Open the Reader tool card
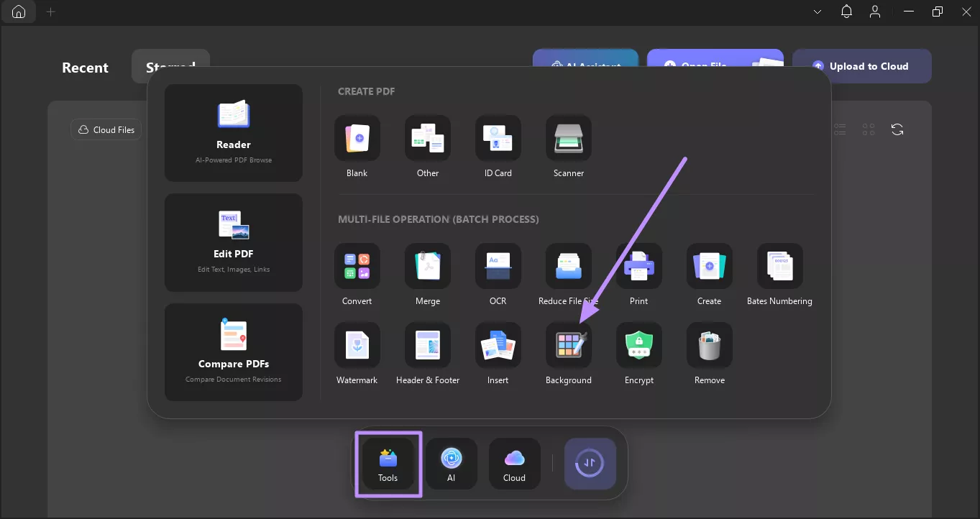Viewport: 980px width, 519px height. point(233,133)
